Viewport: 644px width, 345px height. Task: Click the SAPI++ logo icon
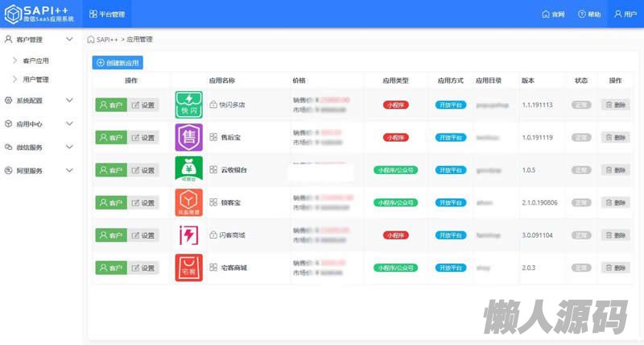(x=13, y=14)
